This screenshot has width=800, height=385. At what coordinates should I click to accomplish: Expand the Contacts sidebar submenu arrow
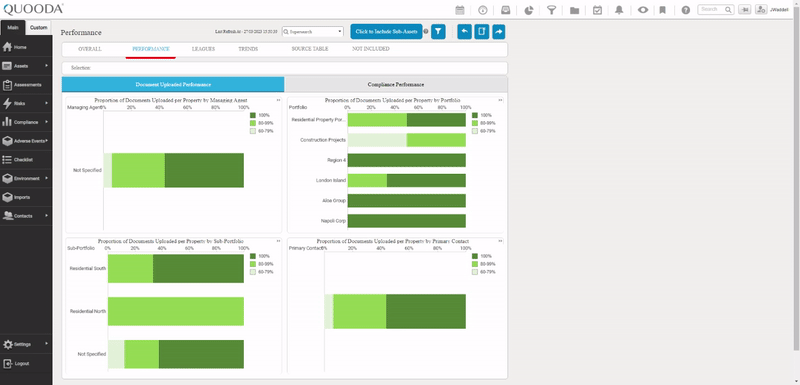point(46,216)
